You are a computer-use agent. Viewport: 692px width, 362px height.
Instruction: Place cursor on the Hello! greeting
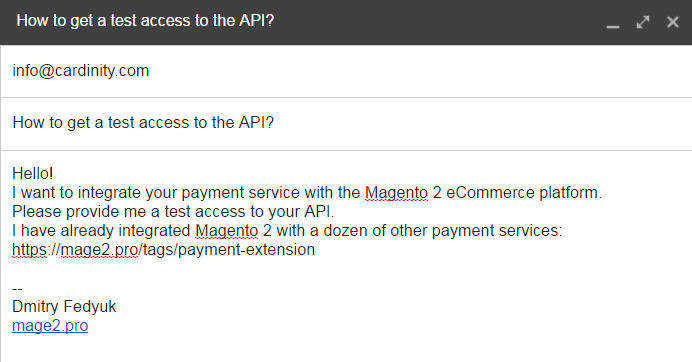point(33,173)
